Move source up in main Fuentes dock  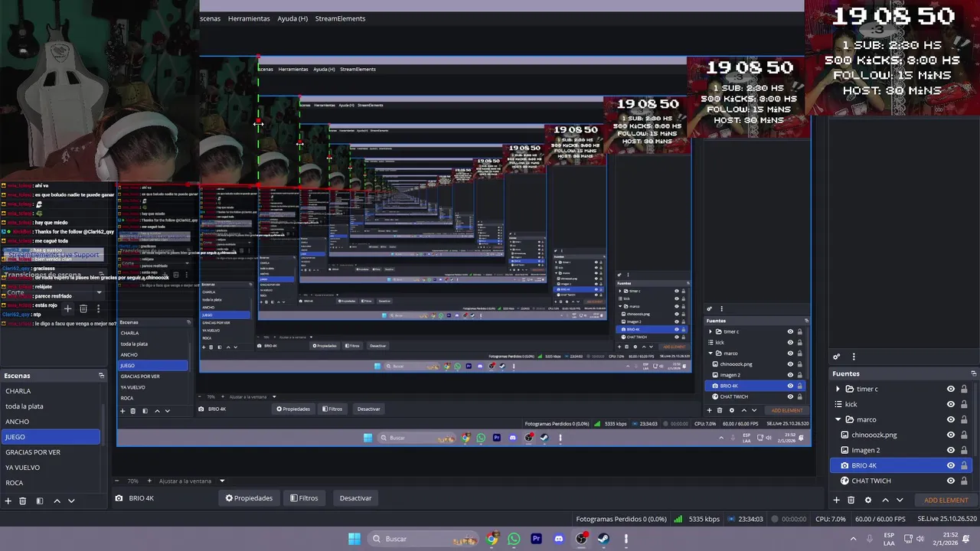[x=885, y=500]
